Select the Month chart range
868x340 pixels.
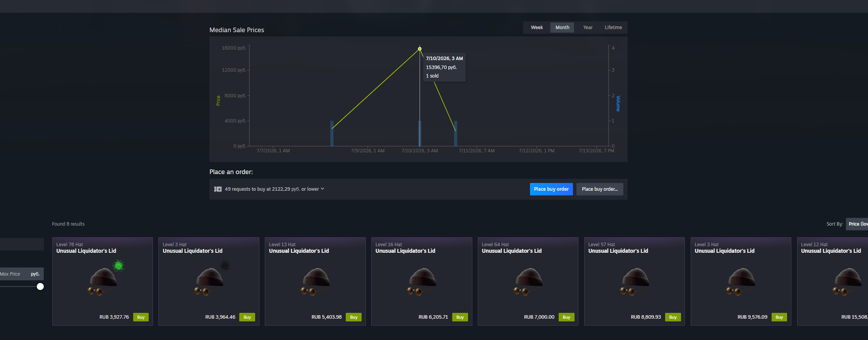tap(562, 28)
